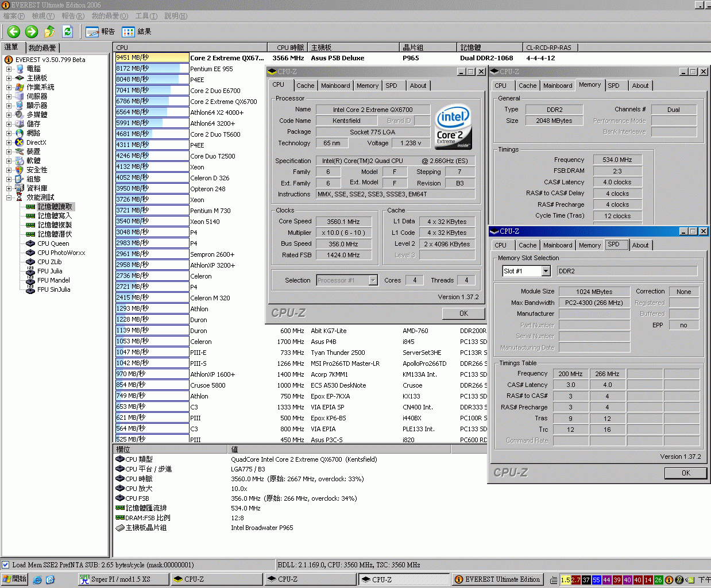The height and width of the screenshot is (588, 711).
Task: Select the 網路 network tree icon
Action: coord(20,133)
